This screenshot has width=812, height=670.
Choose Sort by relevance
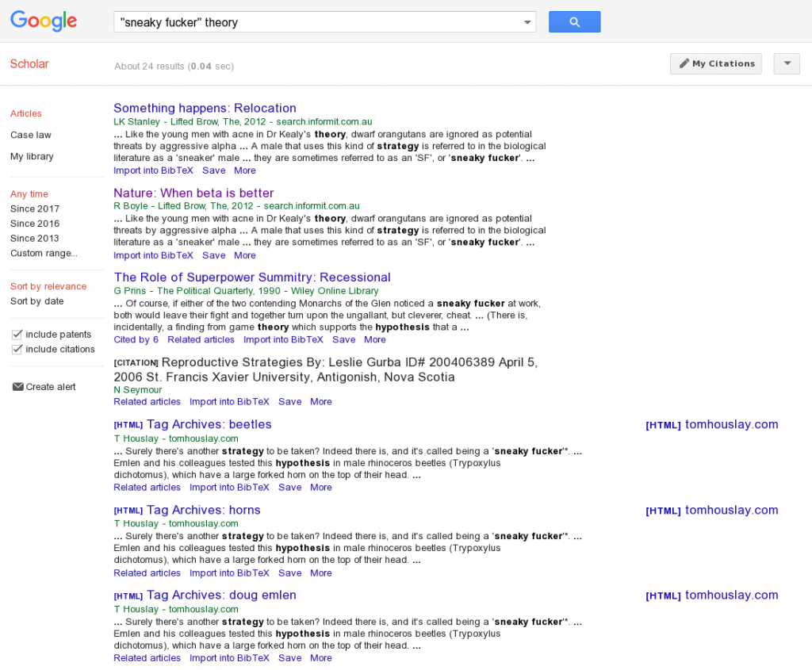click(x=48, y=286)
